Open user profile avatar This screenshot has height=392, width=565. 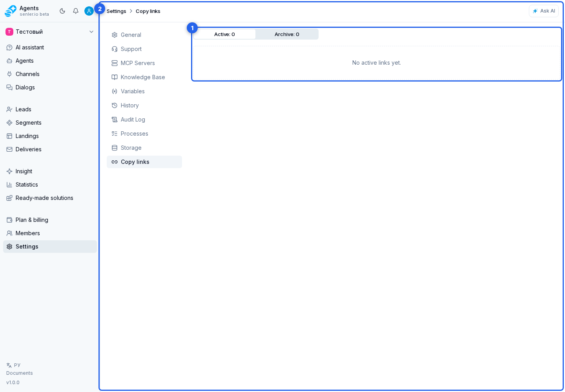[x=89, y=11]
